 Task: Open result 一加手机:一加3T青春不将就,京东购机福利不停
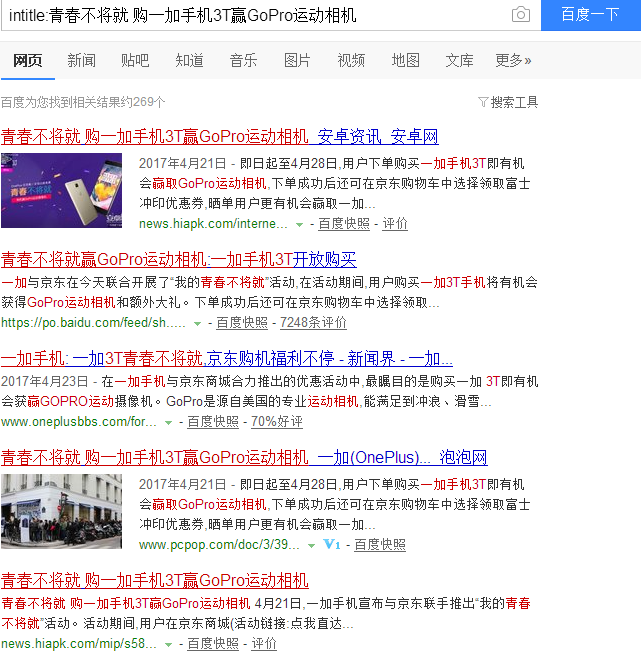(x=227, y=359)
